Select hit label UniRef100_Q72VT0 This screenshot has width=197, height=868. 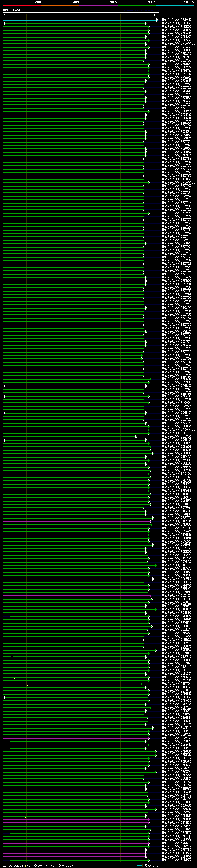177,518
